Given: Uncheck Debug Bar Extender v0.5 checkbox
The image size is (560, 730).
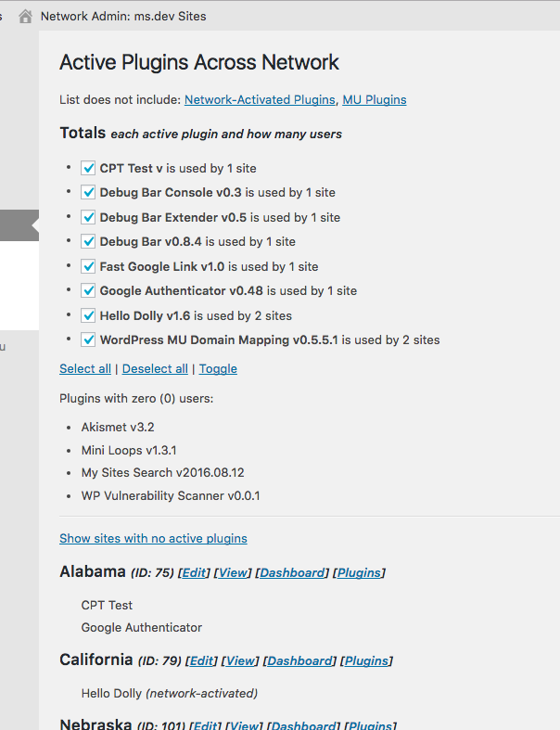Looking at the screenshot, I should (88, 217).
